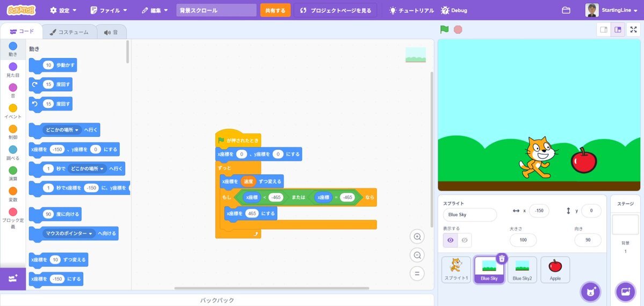The image size is (644, 306).
Task: Edit the project title 背景スクロール
Action: pyautogui.click(x=216, y=10)
